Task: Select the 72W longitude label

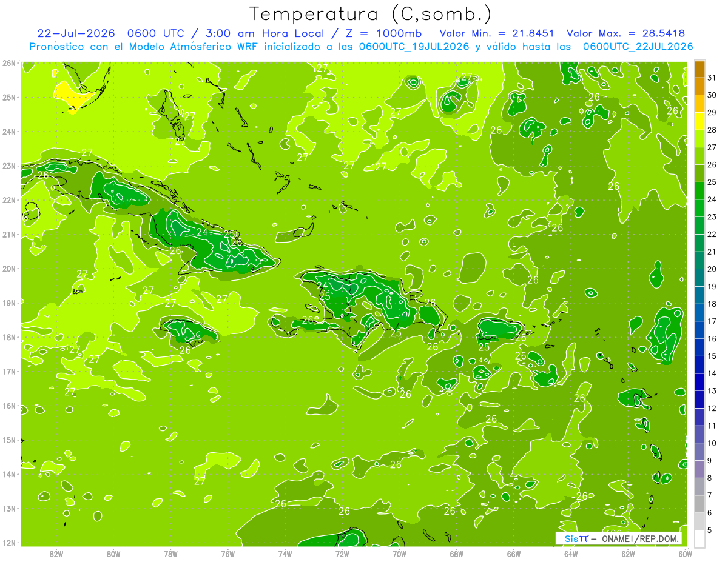Action: [342, 554]
